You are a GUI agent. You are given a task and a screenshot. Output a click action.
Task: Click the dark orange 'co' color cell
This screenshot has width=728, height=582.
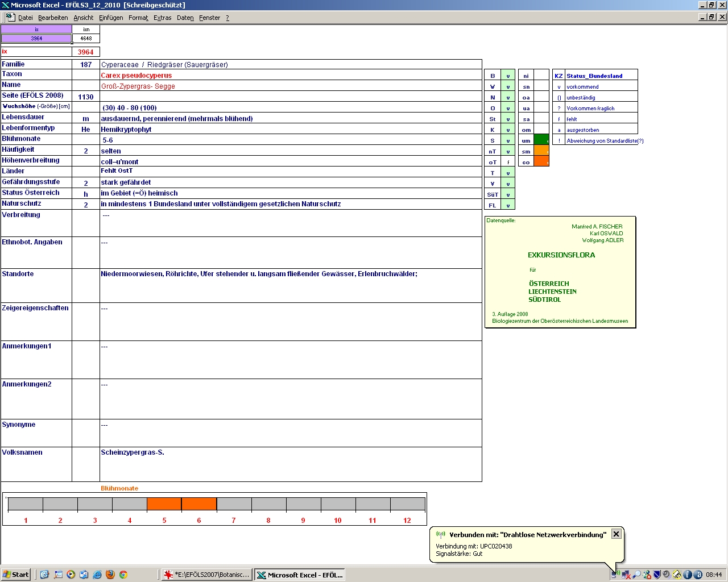[541, 162]
